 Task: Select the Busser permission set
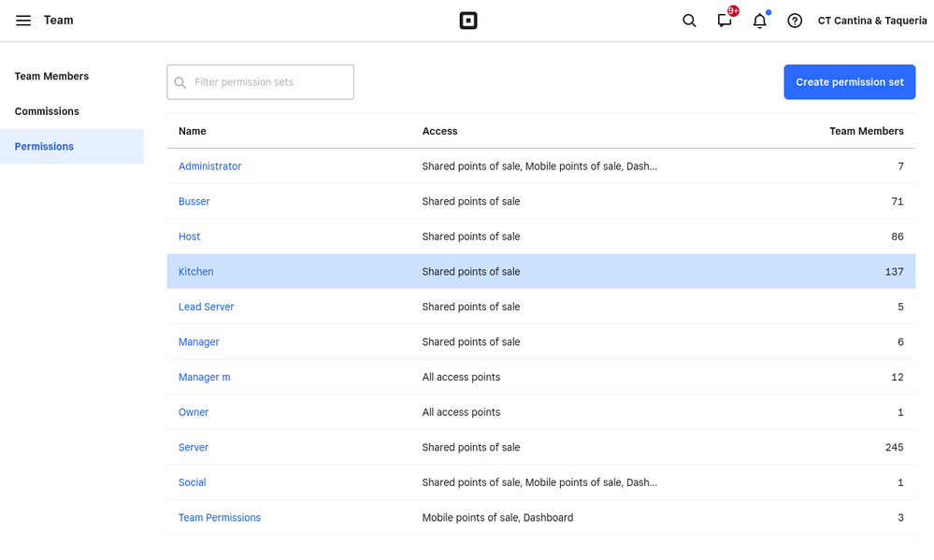(x=194, y=201)
